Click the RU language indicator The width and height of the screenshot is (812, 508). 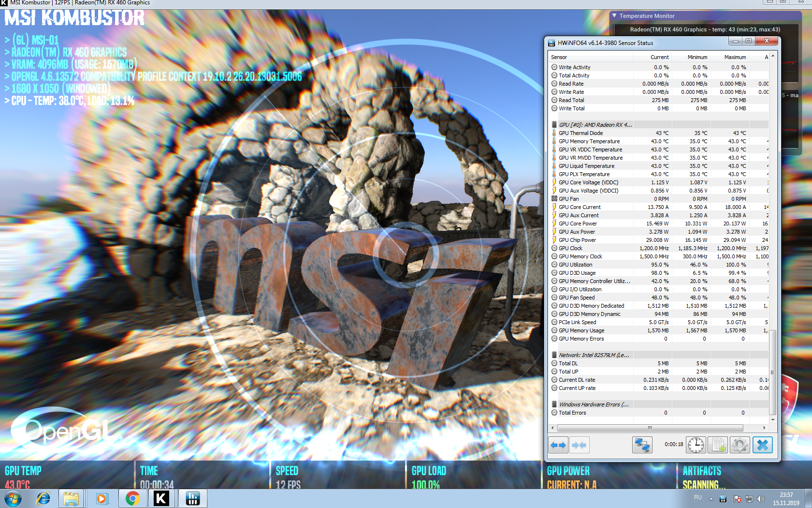click(698, 497)
